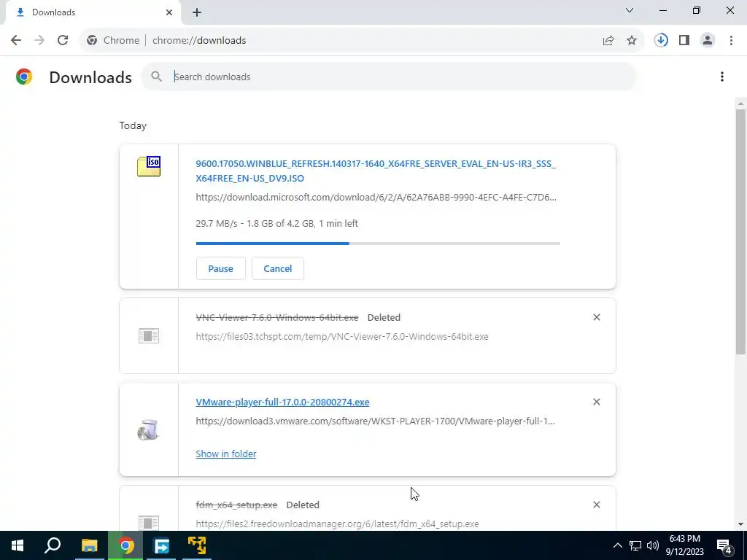Screen dimensions: 747x560
Task: Click the download3.vmware.com source URL
Action: point(376,421)
